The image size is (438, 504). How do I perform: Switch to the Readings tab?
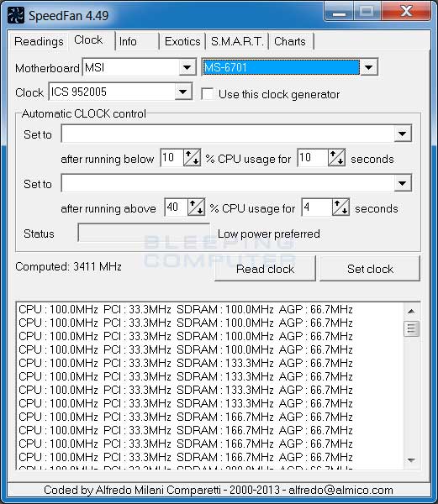[39, 41]
